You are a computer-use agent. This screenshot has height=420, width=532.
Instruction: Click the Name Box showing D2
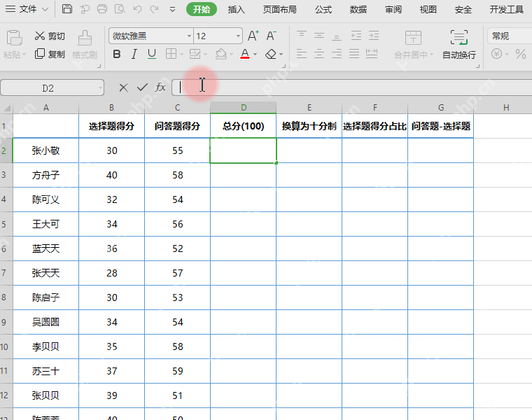[52, 88]
